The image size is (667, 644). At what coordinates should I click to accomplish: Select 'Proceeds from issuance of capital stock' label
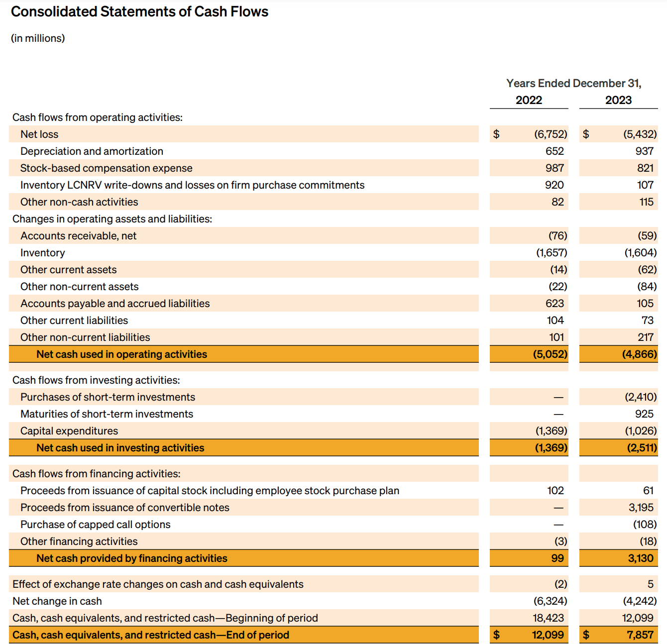pos(210,491)
